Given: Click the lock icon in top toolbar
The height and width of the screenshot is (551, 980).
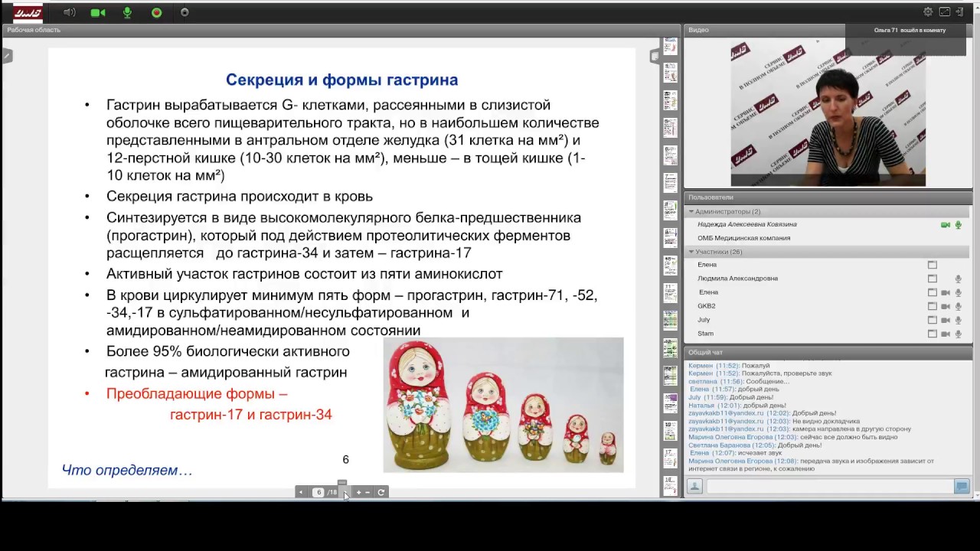Looking at the screenshot, I should click(185, 12).
